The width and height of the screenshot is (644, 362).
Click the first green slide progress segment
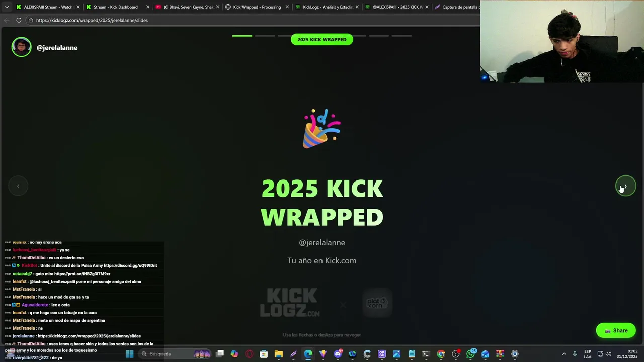coord(242,36)
